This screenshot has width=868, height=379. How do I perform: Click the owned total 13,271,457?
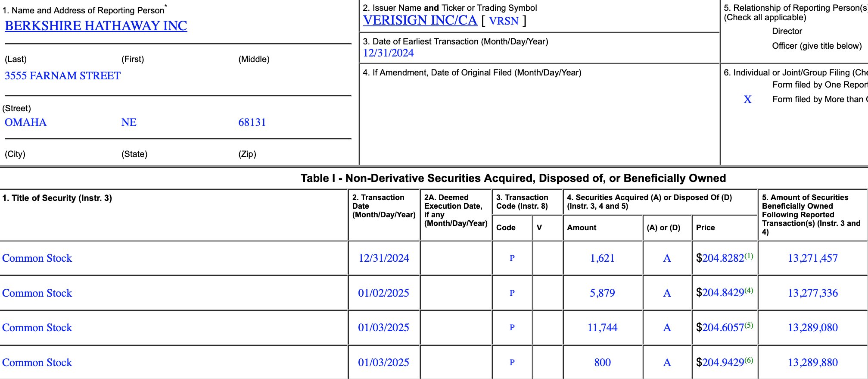[813, 258]
